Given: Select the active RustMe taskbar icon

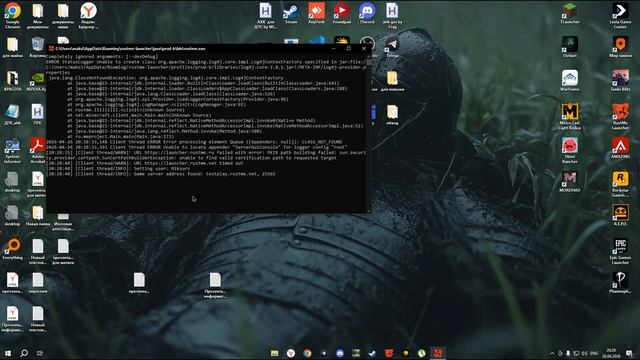Looking at the screenshot, I should click(x=438, y=353).
